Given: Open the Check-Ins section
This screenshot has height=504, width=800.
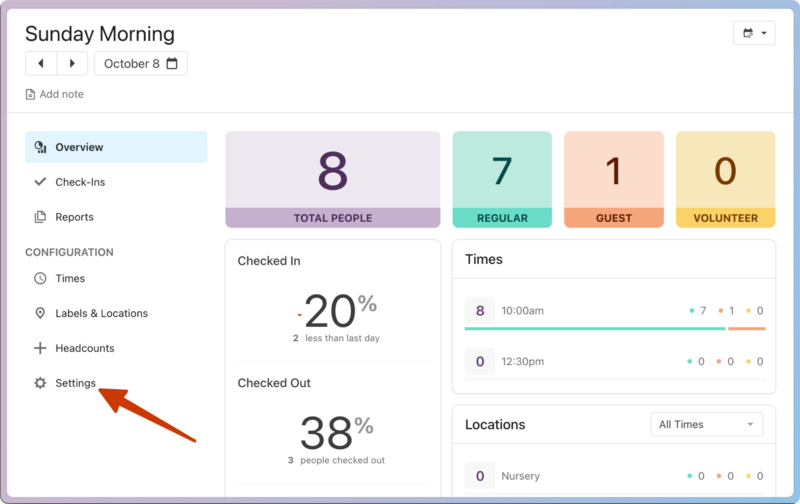Looking at the screenshot, I should click(80, 182).
